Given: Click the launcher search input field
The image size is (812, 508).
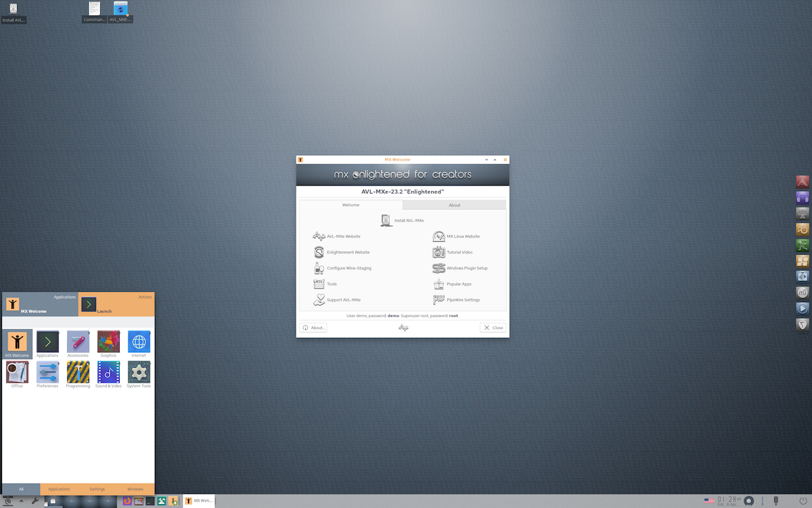Looking at the screenshot, I should pos(78,323).
